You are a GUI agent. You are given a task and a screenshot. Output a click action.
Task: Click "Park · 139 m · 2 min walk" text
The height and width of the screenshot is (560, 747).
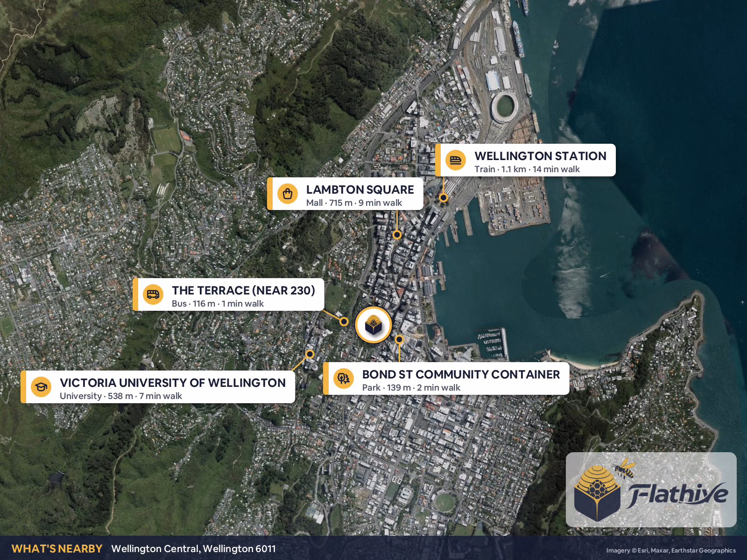point(411,388)
